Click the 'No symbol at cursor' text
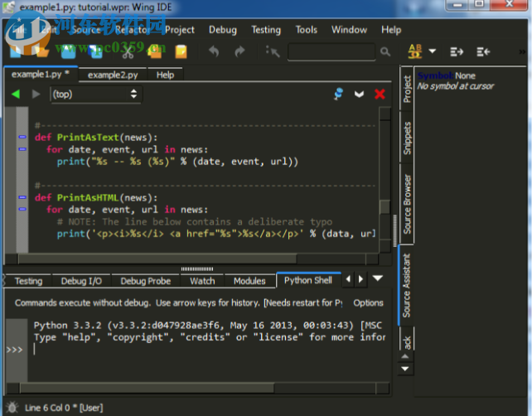Image resolution: width=532 pixels, height=416 pixels. click(455, 86)
